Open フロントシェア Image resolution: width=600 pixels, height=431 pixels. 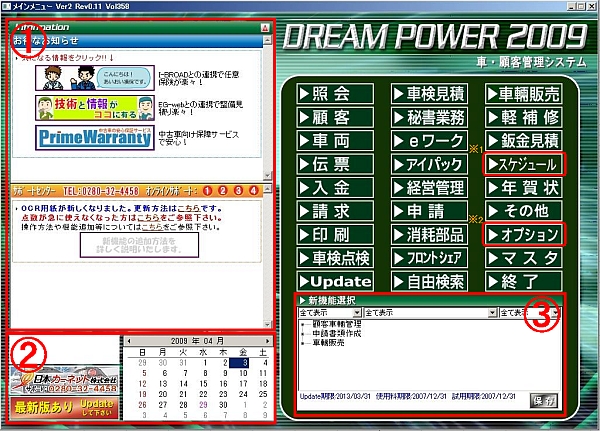click(429, 258)
